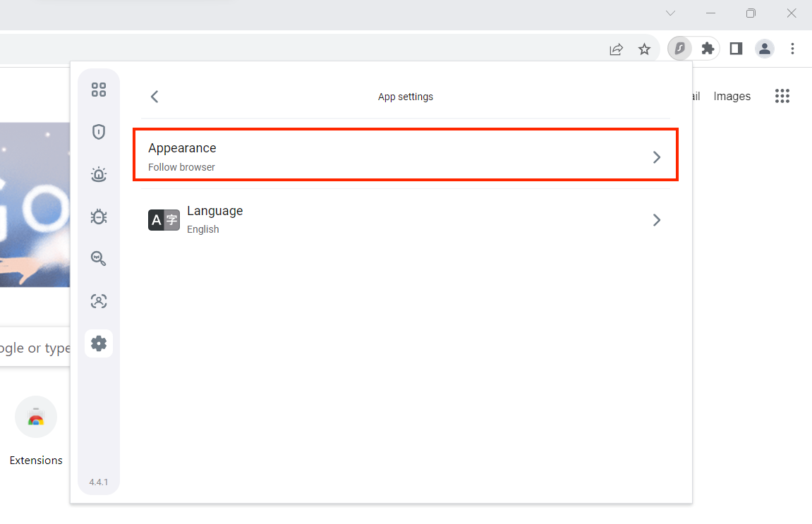Open the Google apps grid icon
This screenshot has height=524, width=812.
(x=782, y=97)
